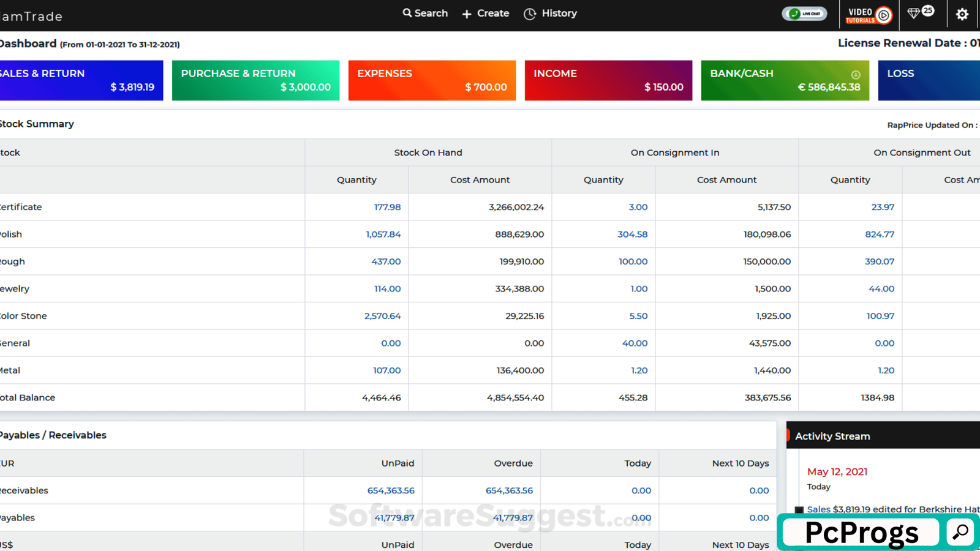
Task: Open Rough stock on hand quantity 437.00
Action: point(386,261)
